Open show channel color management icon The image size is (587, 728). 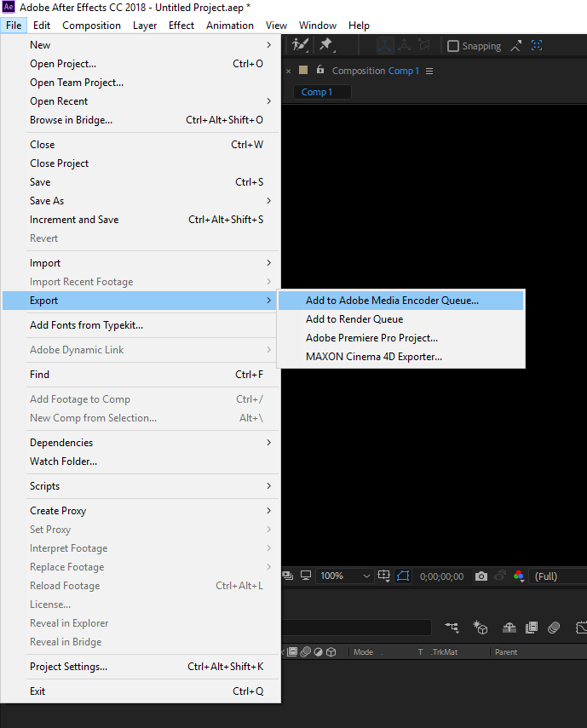click(519, 576)
